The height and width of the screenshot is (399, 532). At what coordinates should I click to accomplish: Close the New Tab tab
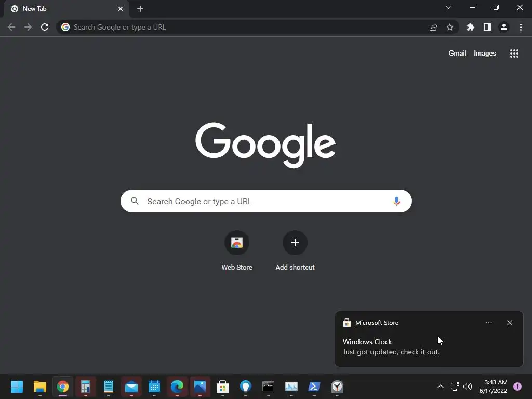click(121, 9)
